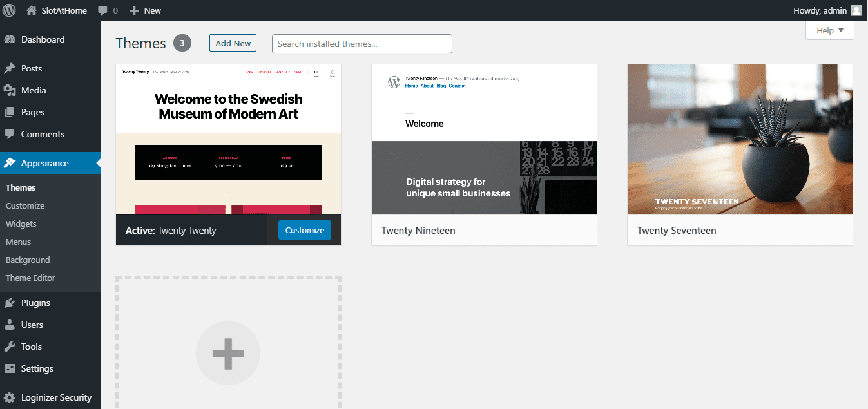Viewport: 868px width, 409px height.
Task: Open the comments bubble icon in admin bar
Action: click(102, 10)
